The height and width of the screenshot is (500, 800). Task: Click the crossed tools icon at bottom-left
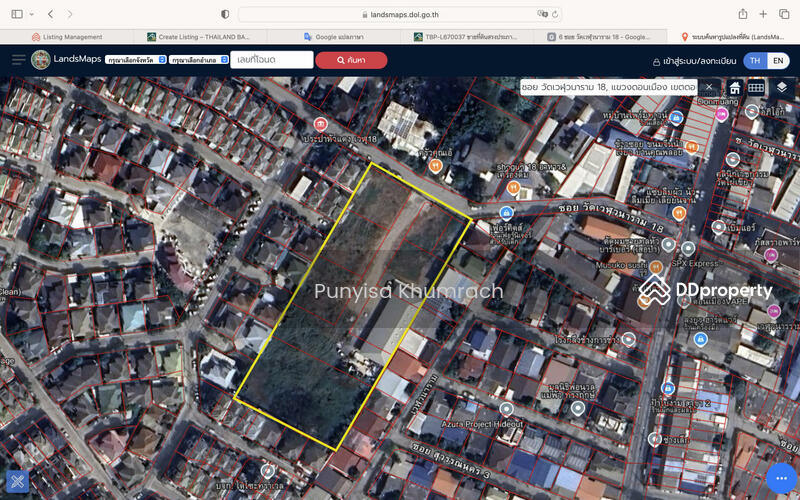click(17, 481)
